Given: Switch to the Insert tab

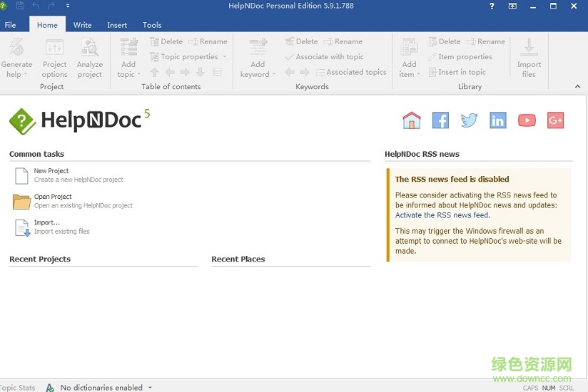Looking at the screenshot, I should pyautogui.click(x=117, y=25).
